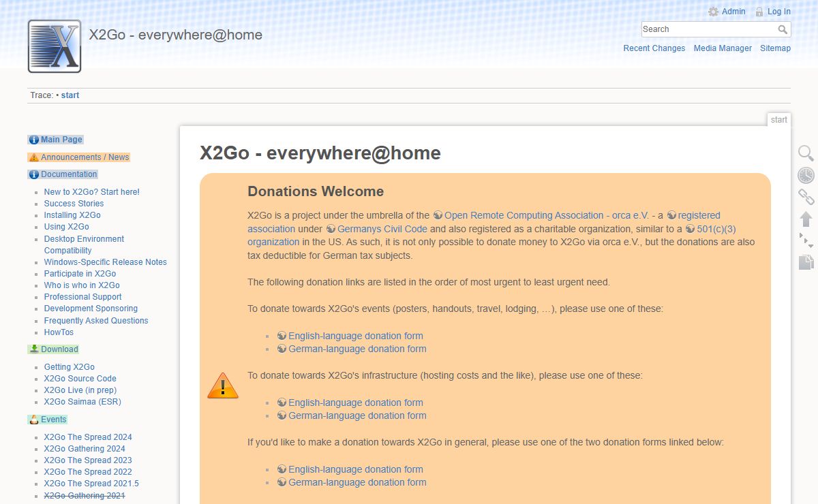
Task: Open X2Go Live (in prep)
Action: (80, 390)
